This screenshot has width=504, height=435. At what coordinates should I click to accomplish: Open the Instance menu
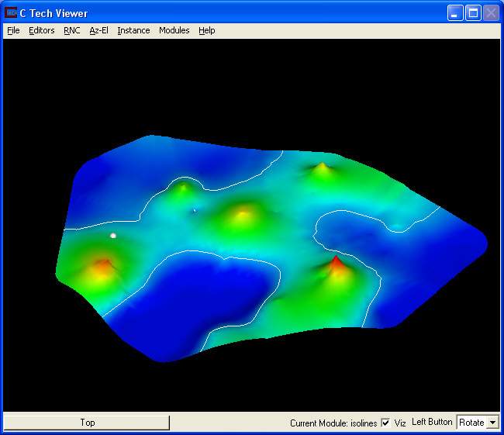coord(133,30)
